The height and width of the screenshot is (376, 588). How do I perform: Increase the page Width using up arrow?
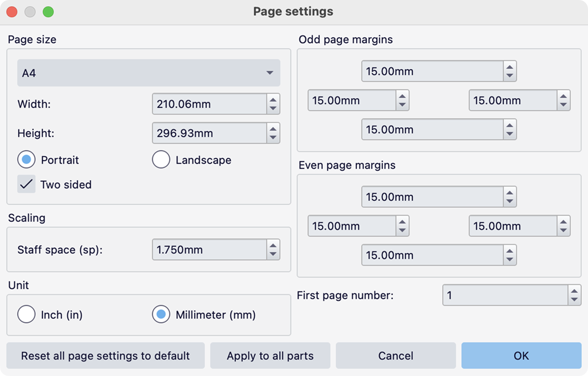(273, 100)
